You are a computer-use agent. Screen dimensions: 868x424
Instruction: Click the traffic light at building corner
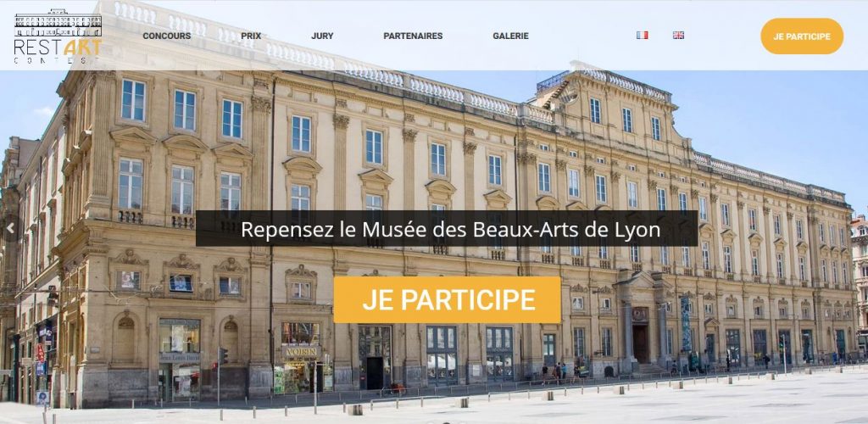click(221, 356)
